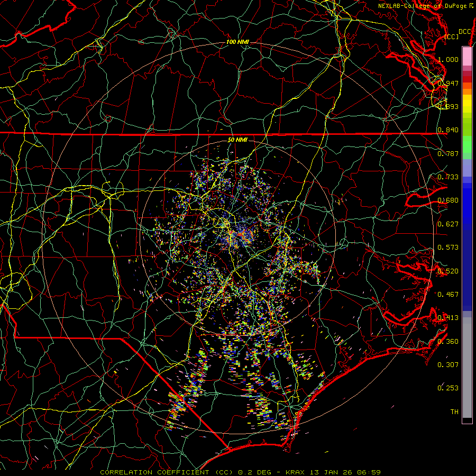Click the 0.627 scale value

(448, 224)
